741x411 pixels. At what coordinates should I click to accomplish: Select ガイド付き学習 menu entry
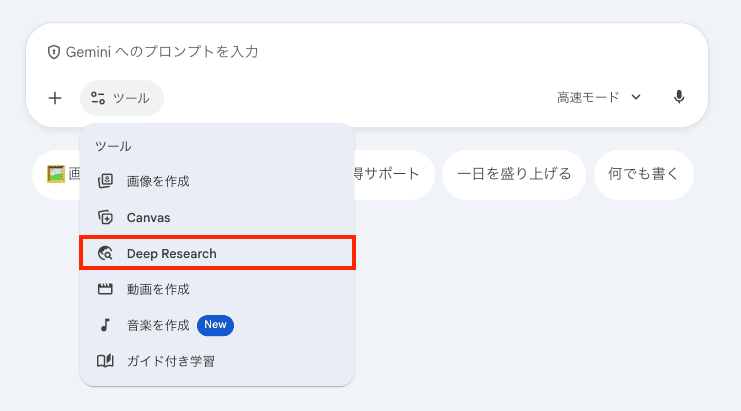coord(170,361)
